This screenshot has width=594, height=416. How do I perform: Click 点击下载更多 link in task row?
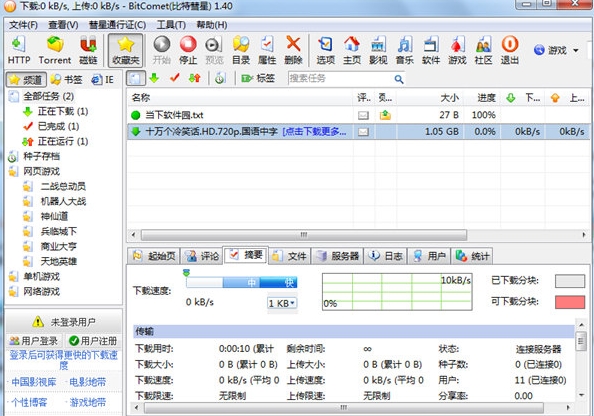pyautogui.click(x=314, y=131)
